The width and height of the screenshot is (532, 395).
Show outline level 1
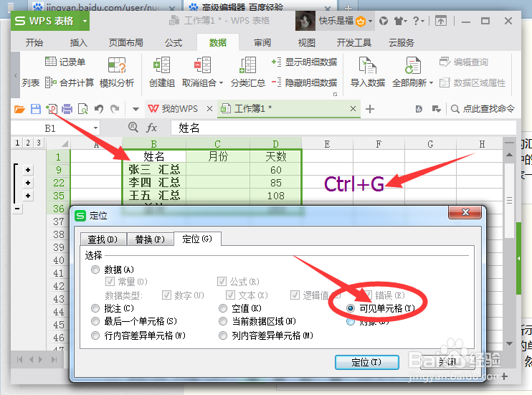[17, 143]
